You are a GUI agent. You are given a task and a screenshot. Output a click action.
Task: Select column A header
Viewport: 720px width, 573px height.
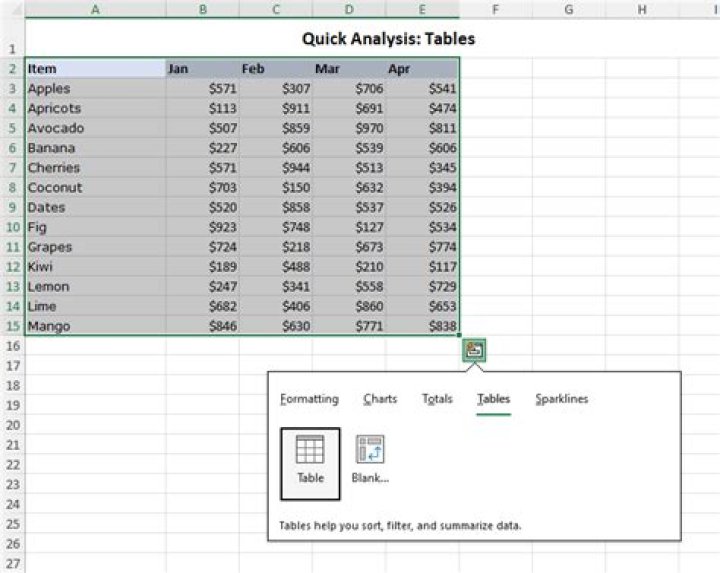point(95,9)
